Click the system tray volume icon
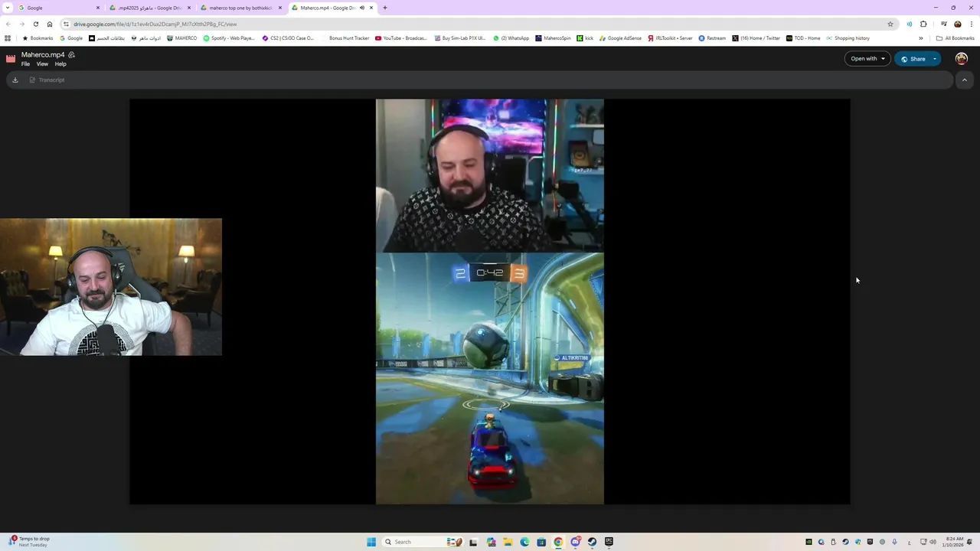Viewport: 980px width, 551px height. [x=933, y=542]
